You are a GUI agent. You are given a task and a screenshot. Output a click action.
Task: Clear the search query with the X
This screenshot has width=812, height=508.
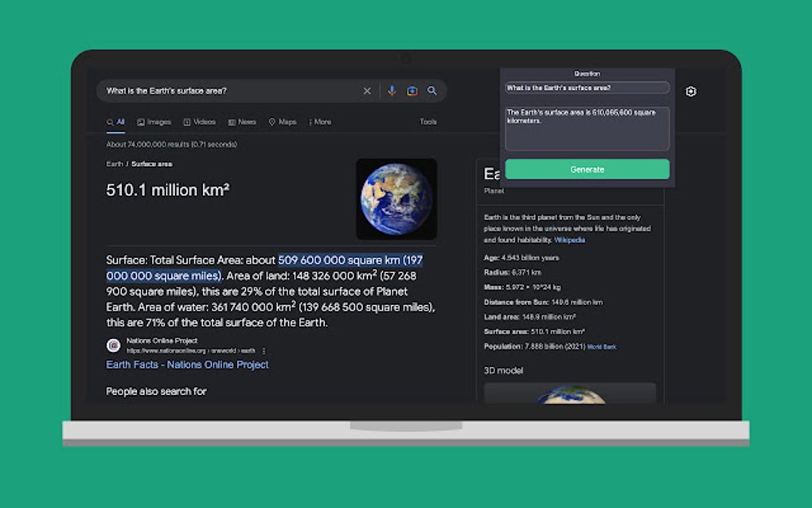pyautogui.click(x=367, y=91)
